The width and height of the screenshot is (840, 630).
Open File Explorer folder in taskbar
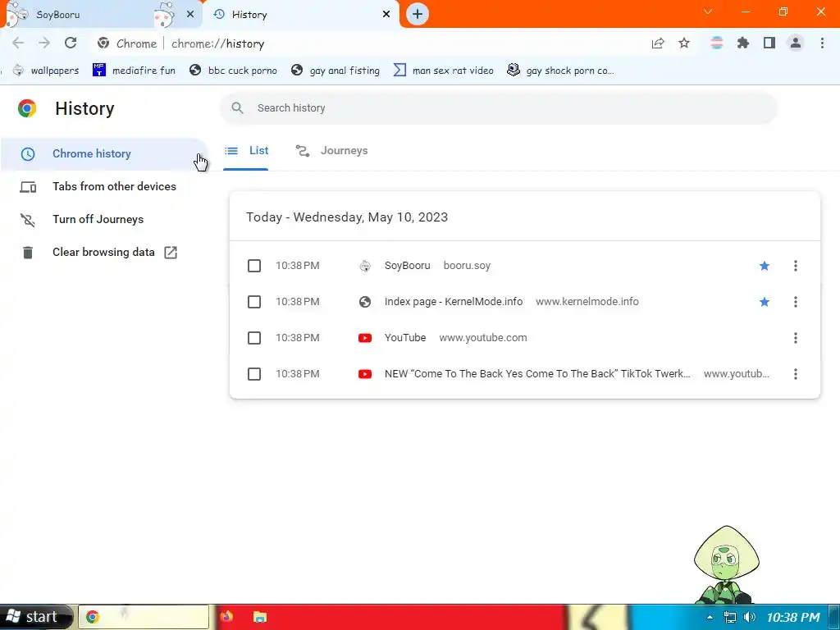pos(260,617)
